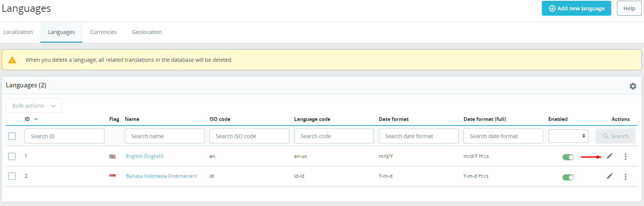This screenshot has height=206, width=644.
Task: Open the Enabled filter dropdown
Action: pos(568,136)
